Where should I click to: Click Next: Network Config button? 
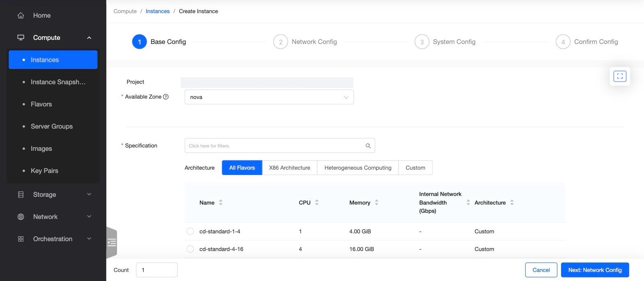coord(595,270)
